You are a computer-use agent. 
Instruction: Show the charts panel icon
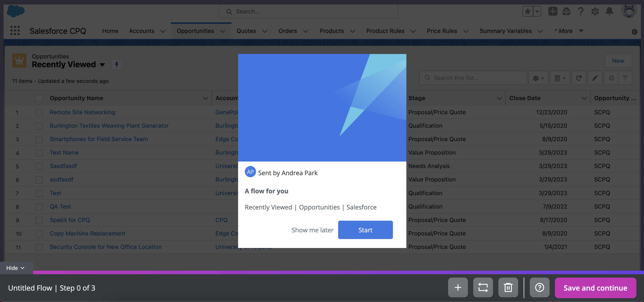pos(611,78)
